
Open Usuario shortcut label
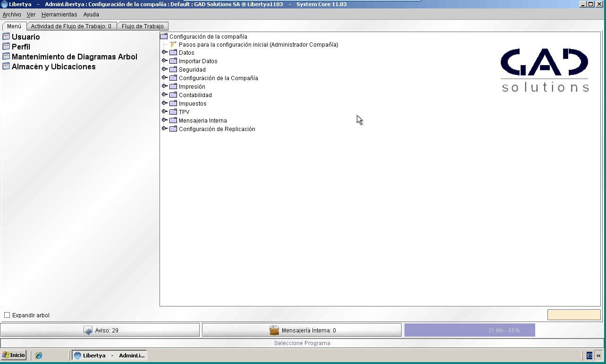(26, 37)
